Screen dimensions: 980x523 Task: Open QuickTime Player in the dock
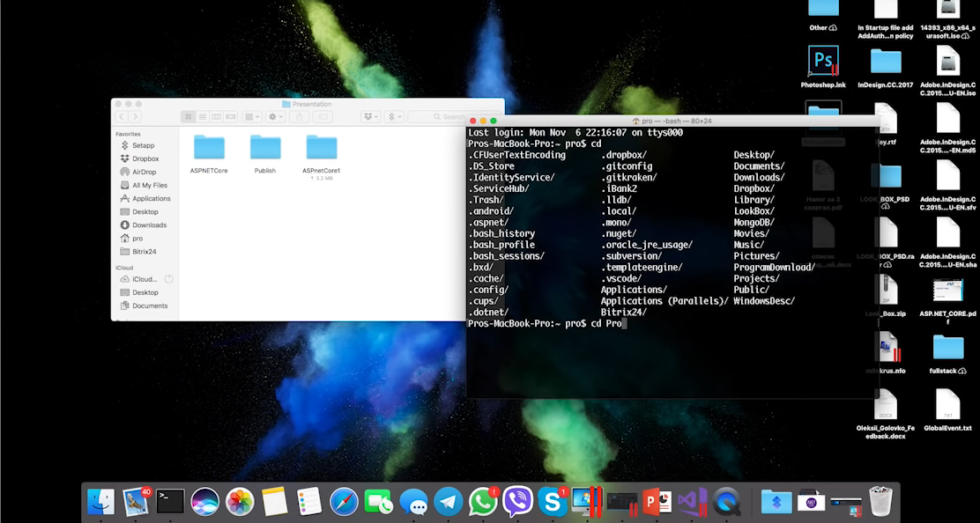[x=726, y=501]
